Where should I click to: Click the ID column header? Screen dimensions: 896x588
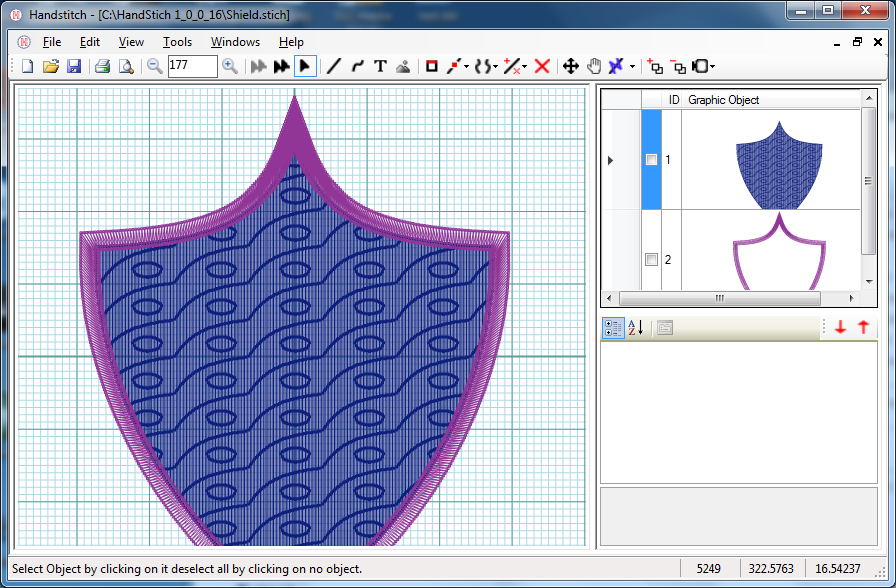coord(674,100)
